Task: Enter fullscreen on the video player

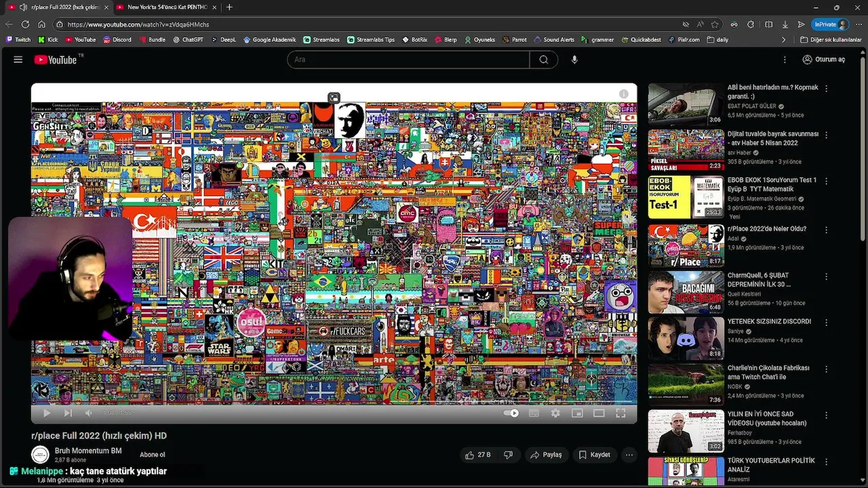Action: (620, 413)
